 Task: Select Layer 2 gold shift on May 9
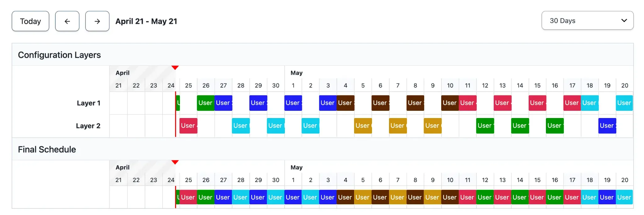coord(433,126)
